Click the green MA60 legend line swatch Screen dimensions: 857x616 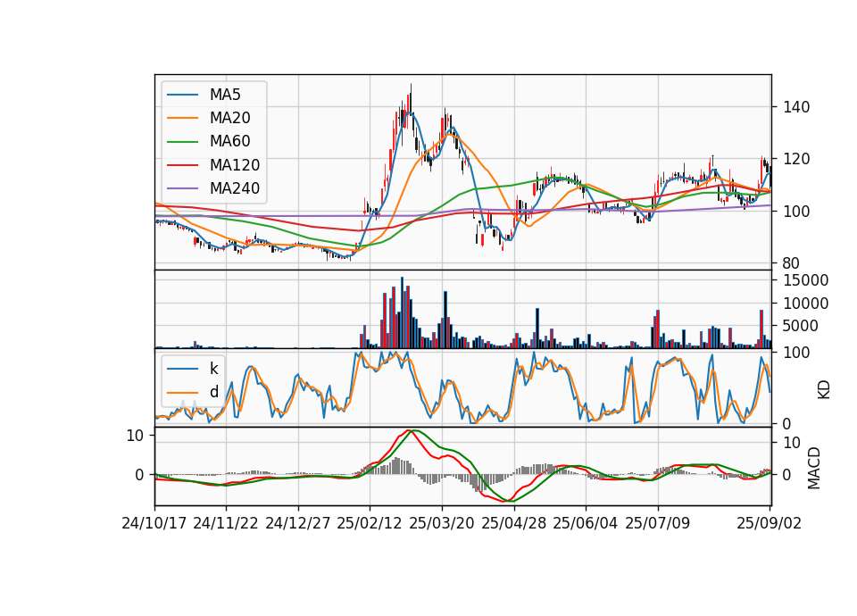coord(182,142)
